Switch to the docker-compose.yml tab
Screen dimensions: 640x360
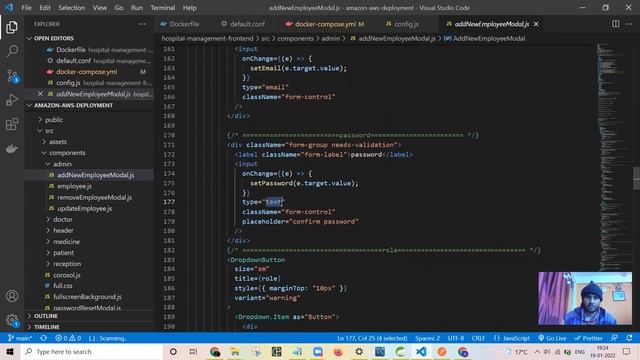tap(325, 24)
